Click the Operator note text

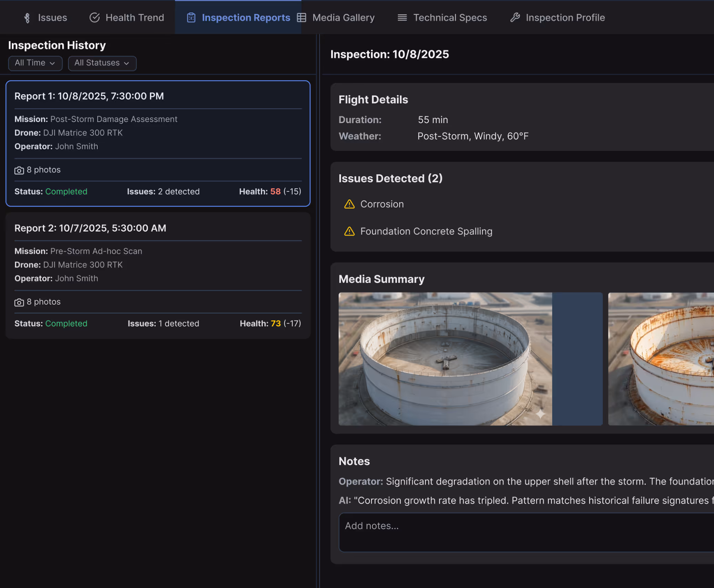(526, 481)
